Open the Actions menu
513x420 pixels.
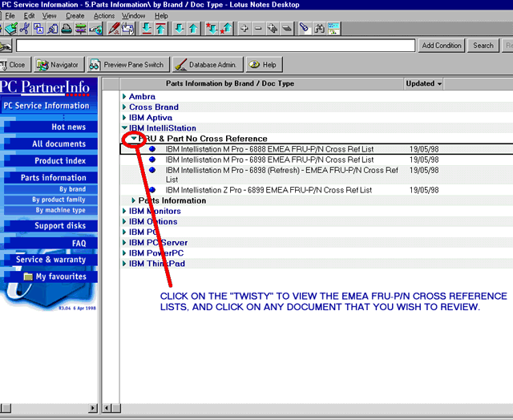click(103, 15)
